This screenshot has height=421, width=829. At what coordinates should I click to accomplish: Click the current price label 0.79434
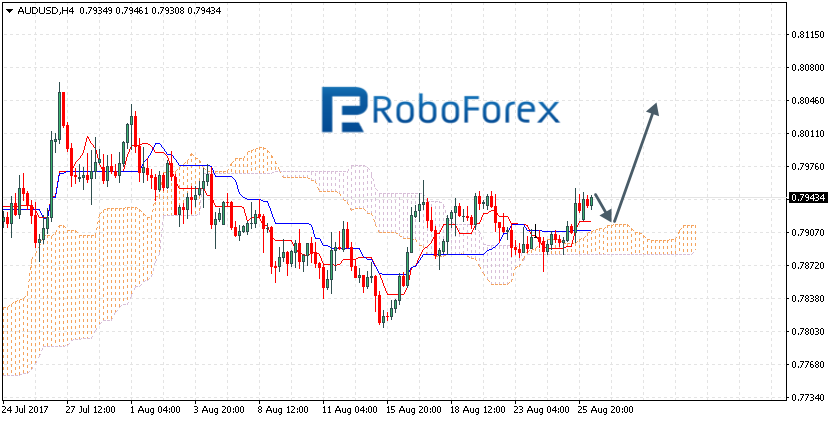coord(807,198)
